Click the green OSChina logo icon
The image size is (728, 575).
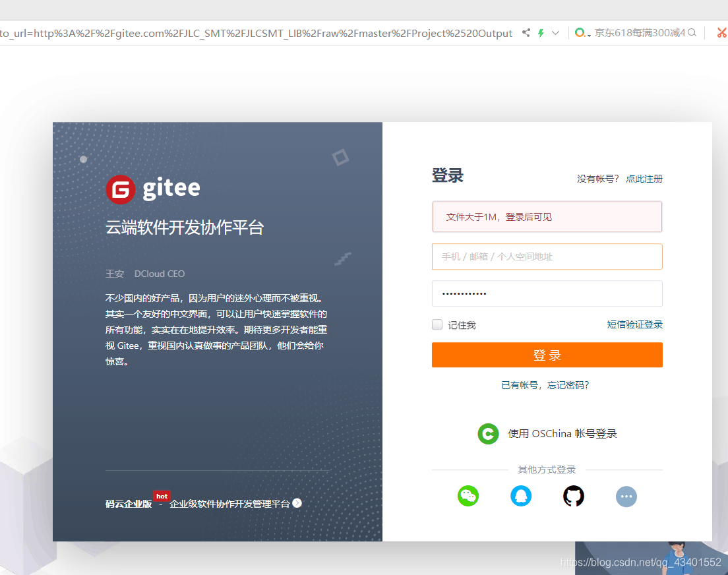[488, 434]
